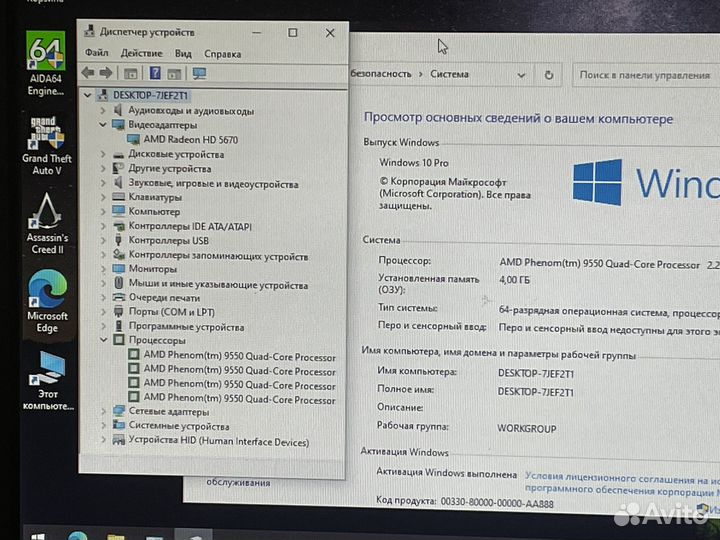The image size is (720, 540).
Task: Click the scan hardware monitor toolbar icon
Action: point(199,73)
